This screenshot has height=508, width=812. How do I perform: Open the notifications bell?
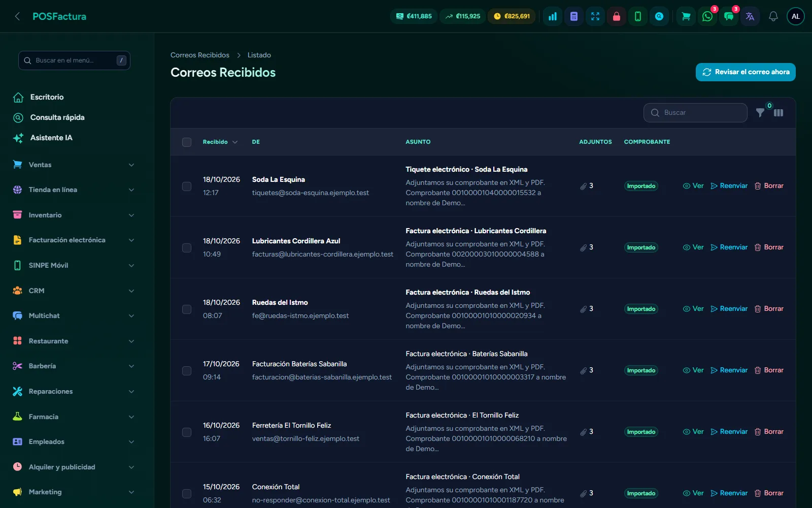pyautogui.click(x=773, y=16)
